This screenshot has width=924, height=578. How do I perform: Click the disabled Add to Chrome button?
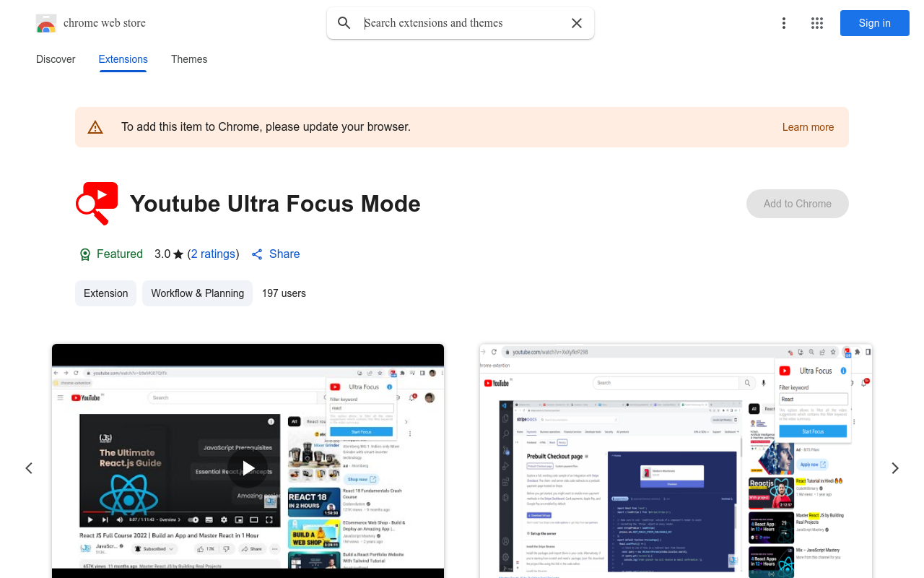[x=798, y=204]
